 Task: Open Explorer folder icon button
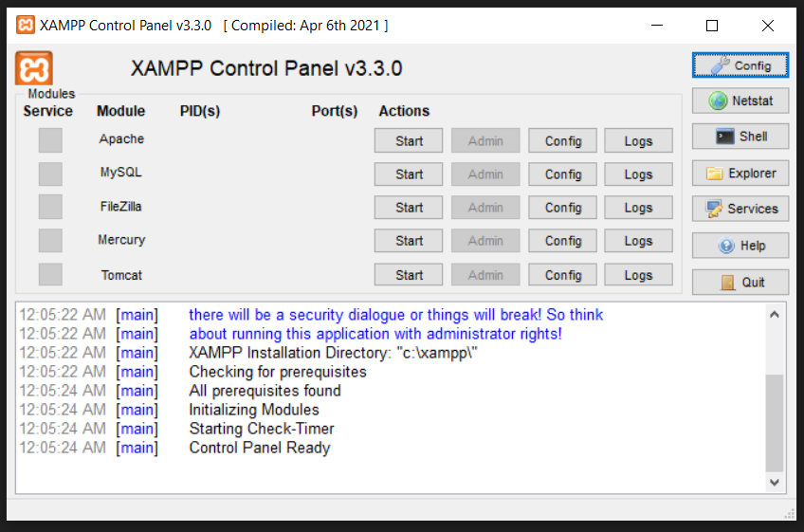coord(740,173)
